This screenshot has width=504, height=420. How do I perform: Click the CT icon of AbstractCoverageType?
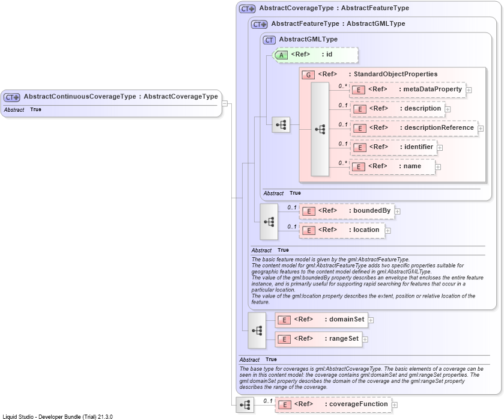pos(247,8)
